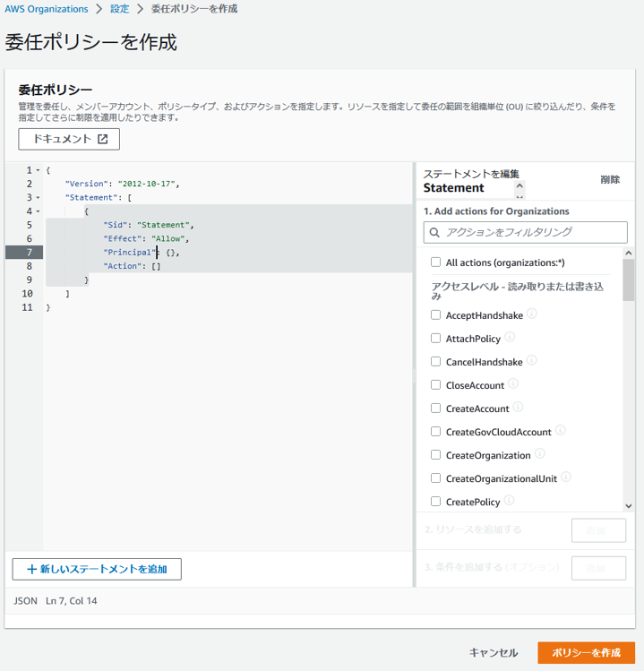Check the CreateAccount action

click(435, 409)
